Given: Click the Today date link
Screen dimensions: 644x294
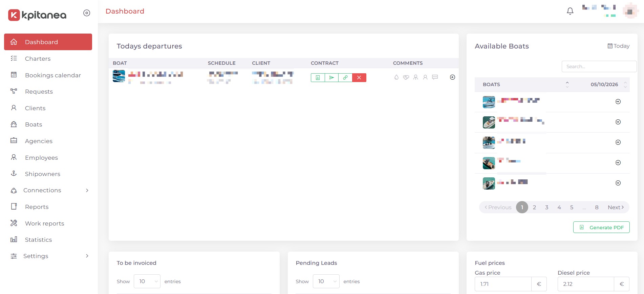Looking at the screenshot, I should [619, 46].
